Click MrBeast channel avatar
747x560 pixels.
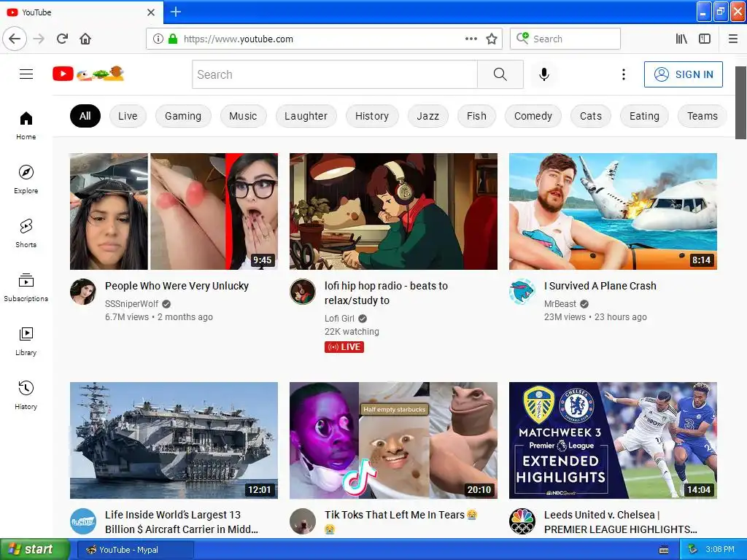522,292
